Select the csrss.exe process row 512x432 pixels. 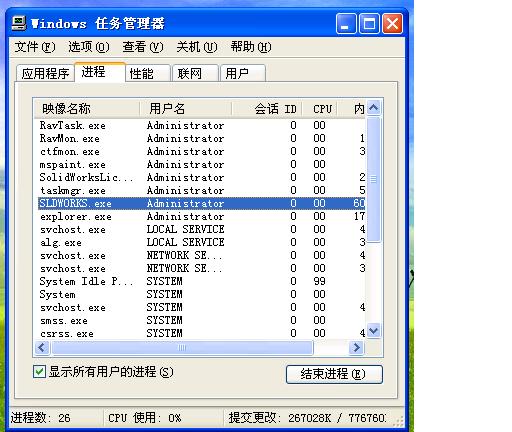click(x=202, y=333)
